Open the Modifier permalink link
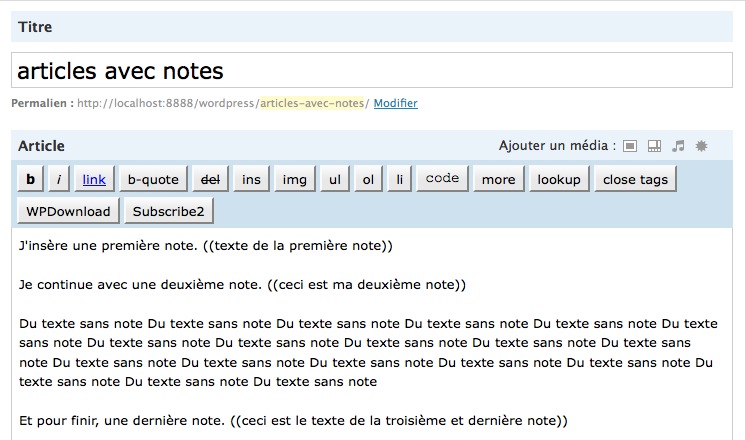The image size is (745, 440). coord(396,103)
